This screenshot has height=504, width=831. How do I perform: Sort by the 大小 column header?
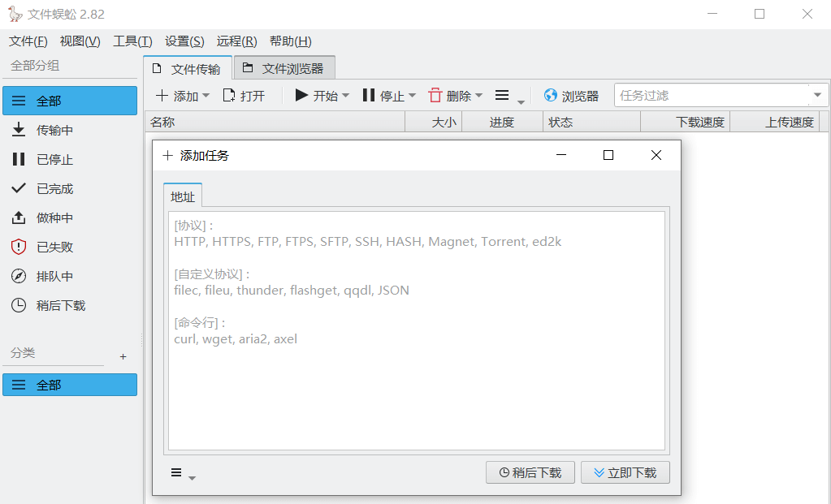tap(434, 123)
